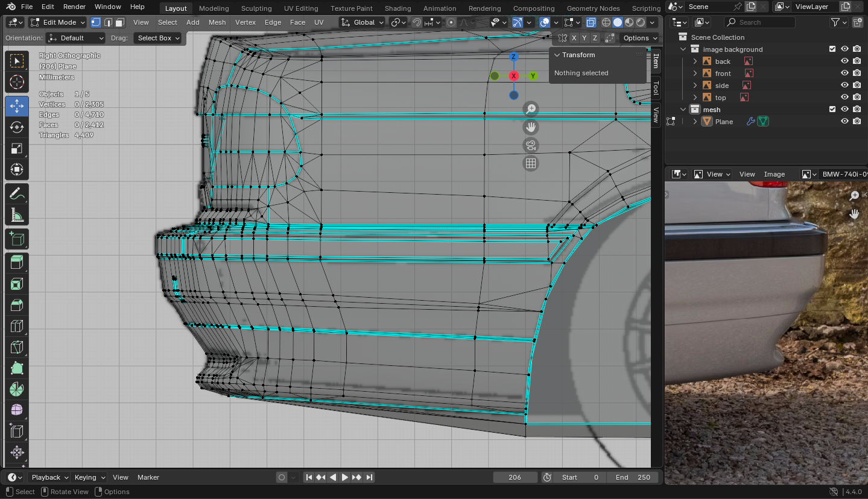This screenshot has height=499, width=868.
Task: Open the Mesh menu
Action: click(217, 22)
